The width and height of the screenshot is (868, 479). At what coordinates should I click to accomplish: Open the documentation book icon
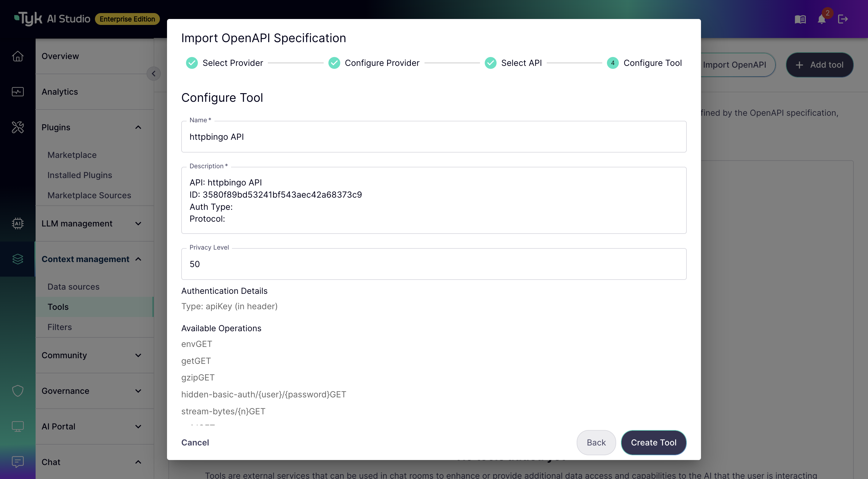pos(800,19)
